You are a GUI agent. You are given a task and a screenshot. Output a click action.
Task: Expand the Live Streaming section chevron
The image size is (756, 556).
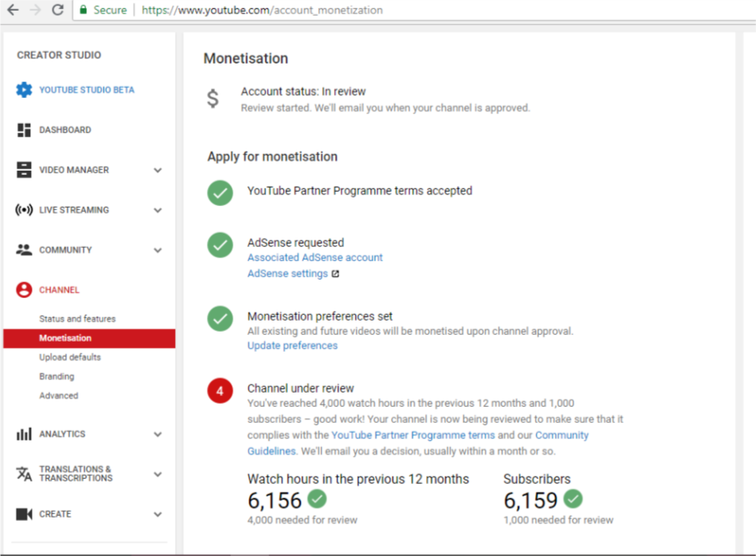point(157,210)
